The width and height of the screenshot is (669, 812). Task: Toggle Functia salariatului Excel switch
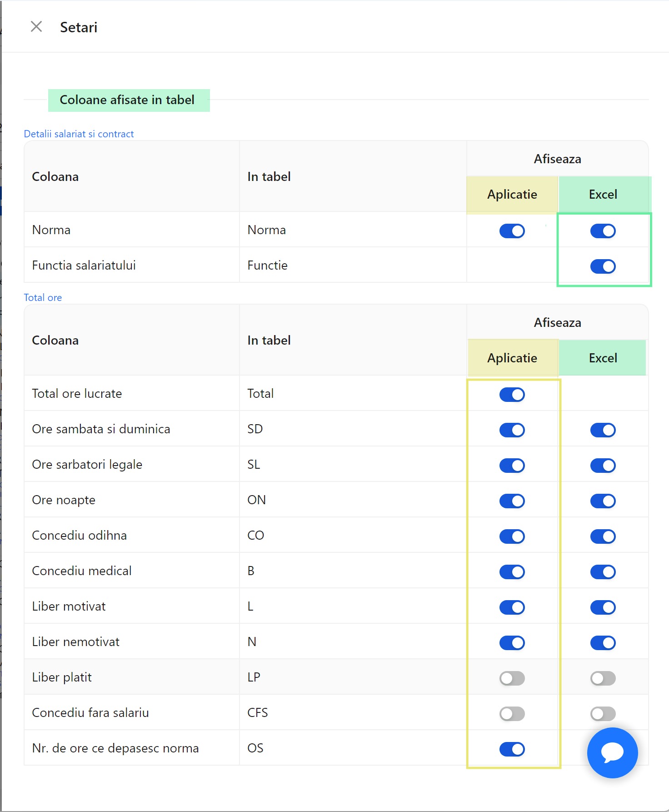[x=603, y=266]
